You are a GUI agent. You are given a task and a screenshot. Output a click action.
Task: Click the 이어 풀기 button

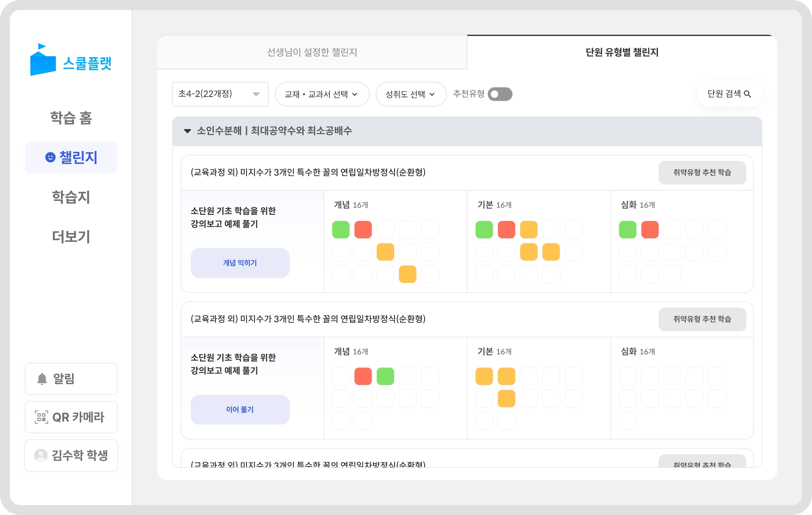click(x=240, y=410)
